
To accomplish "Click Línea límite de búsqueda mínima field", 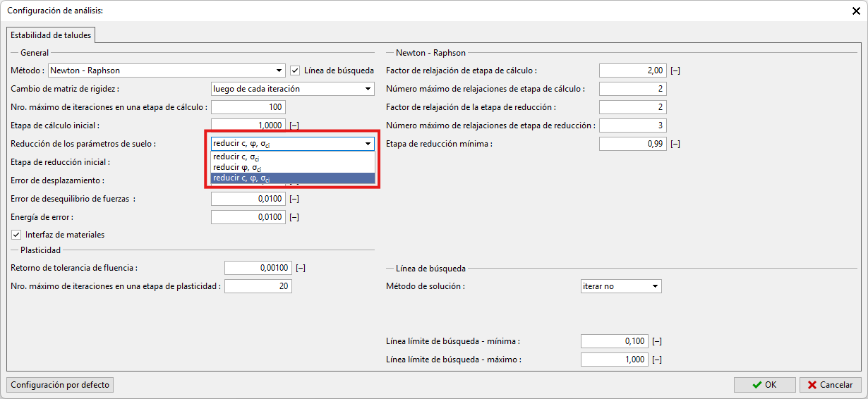I will pos(613,341).
